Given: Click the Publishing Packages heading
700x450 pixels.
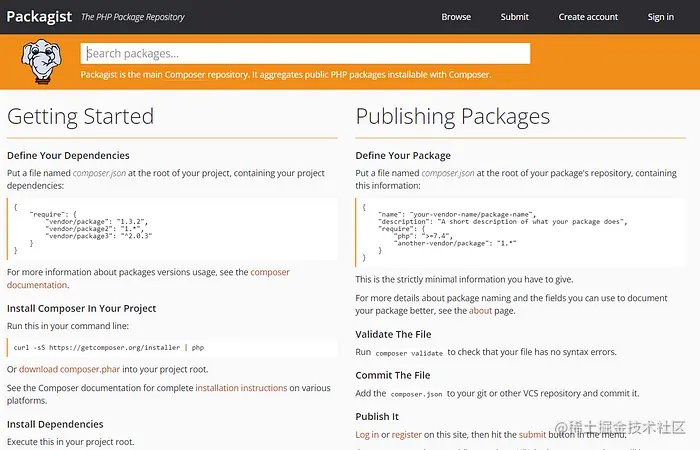Looking at the screenshot, I should point(453,117).
